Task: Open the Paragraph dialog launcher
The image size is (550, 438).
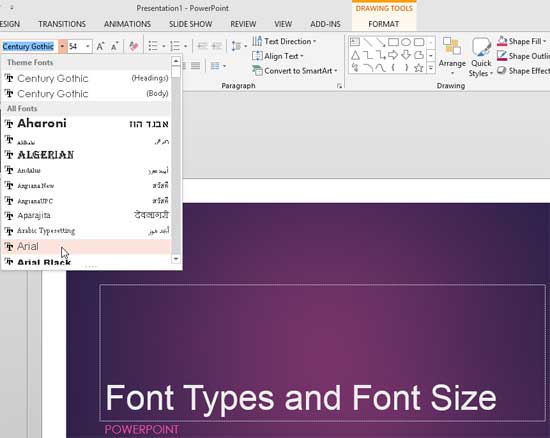Action: pos(339,86)
